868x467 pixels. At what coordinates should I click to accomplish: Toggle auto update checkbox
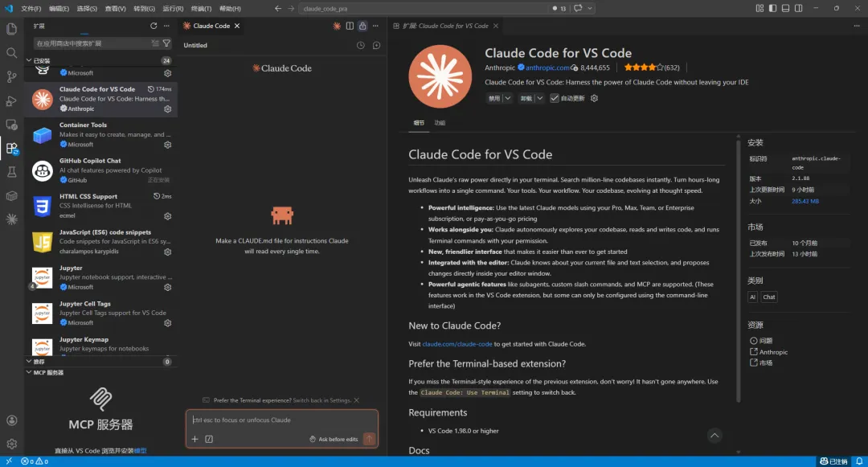(554, 99)
